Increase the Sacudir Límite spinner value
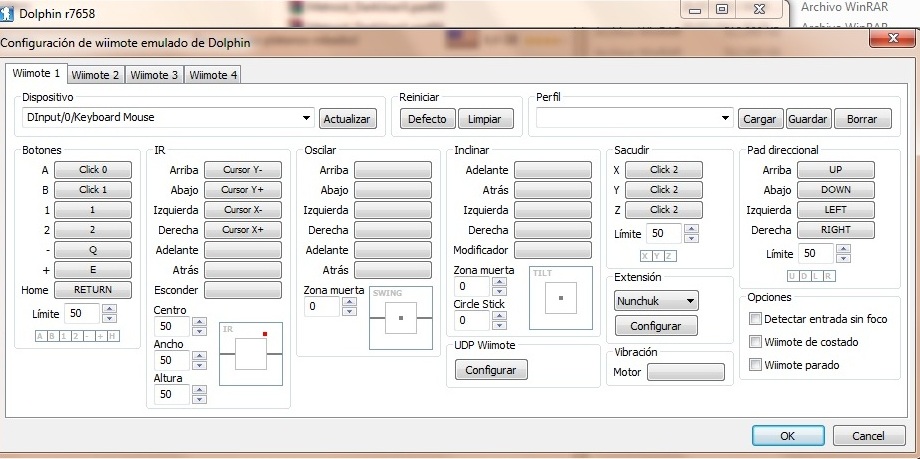Image resolution: width=920 pixels, height=459 pixels. click(691, 228)
